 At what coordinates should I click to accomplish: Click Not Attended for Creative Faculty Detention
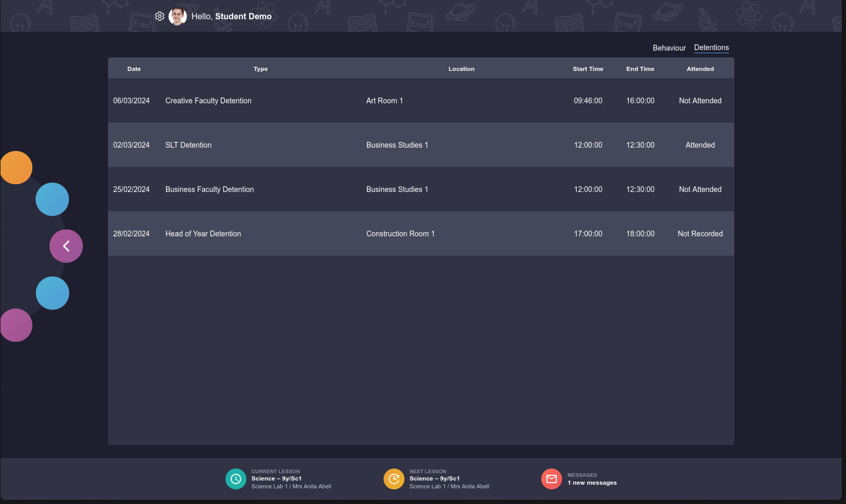click(700, 101)
